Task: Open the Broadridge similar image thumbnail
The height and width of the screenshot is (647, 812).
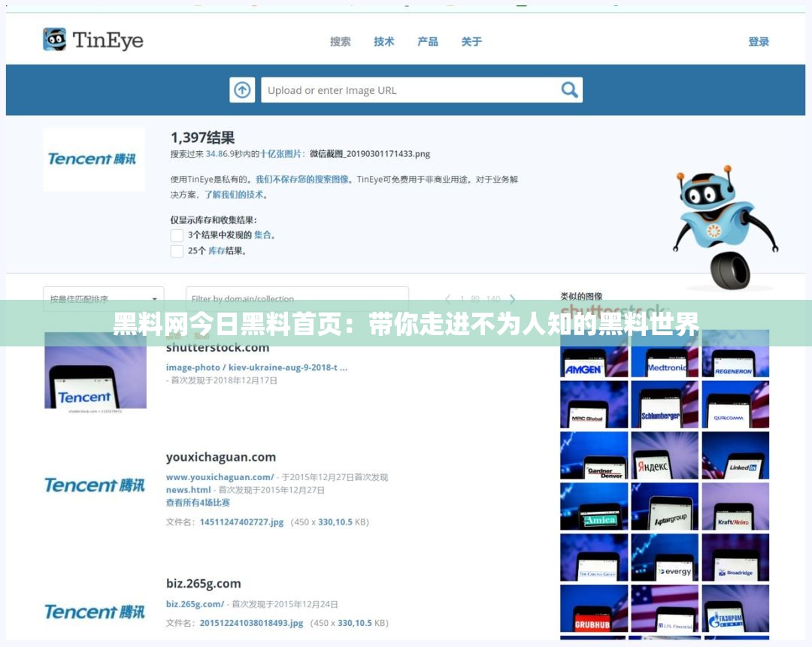Action: (x=735, y=558)
